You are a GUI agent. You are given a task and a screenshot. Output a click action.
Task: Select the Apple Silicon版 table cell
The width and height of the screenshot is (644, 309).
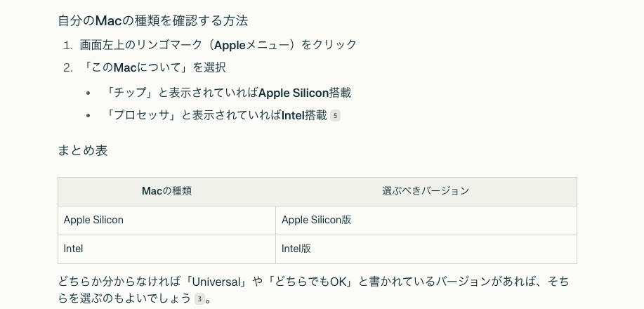(317, 220)
